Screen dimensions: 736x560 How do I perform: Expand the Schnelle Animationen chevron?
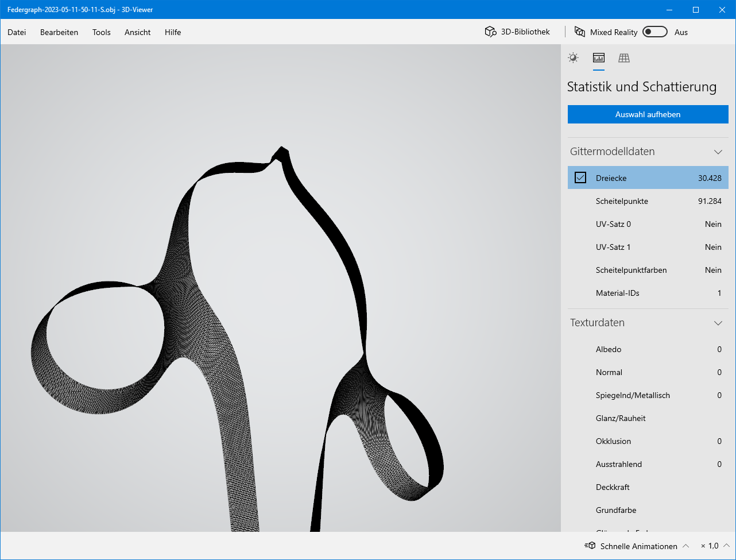685,546
